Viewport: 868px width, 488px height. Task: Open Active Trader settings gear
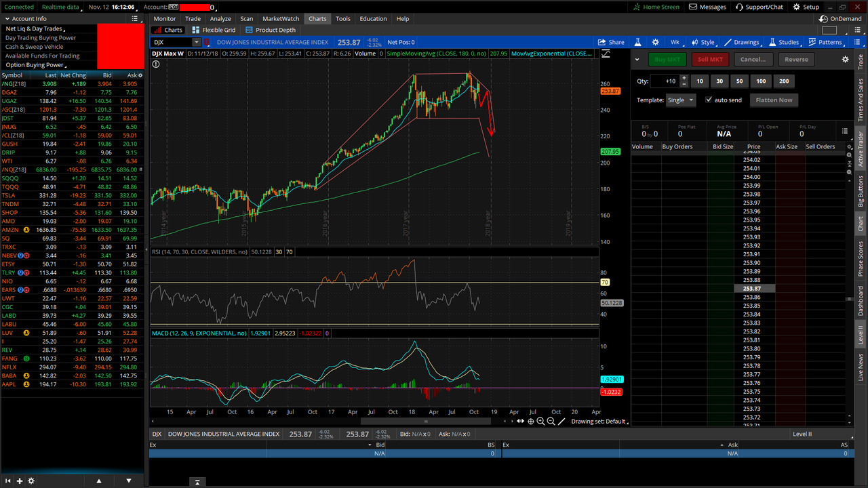point(845,59)
